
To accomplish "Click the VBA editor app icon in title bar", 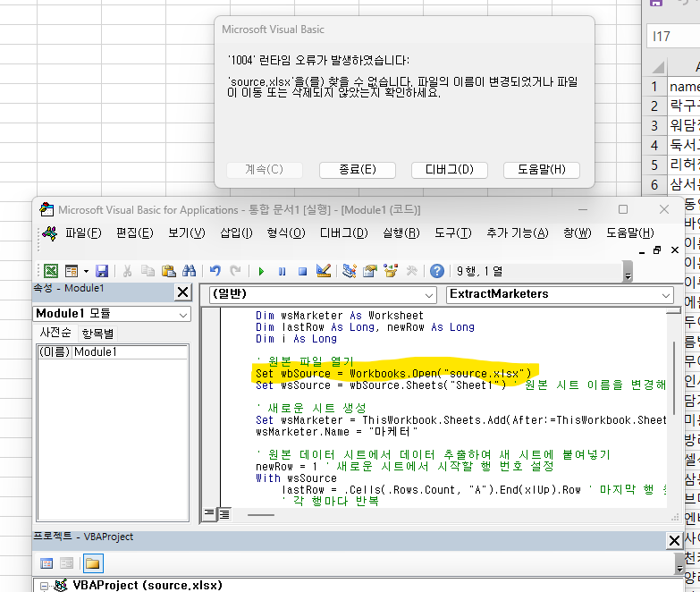I will [x=46, y=209].
